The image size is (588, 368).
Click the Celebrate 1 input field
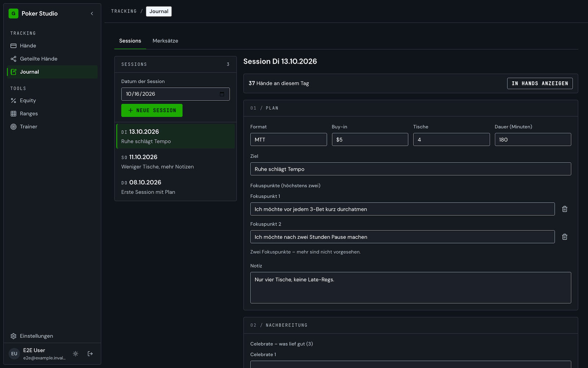tap(410, 364)
